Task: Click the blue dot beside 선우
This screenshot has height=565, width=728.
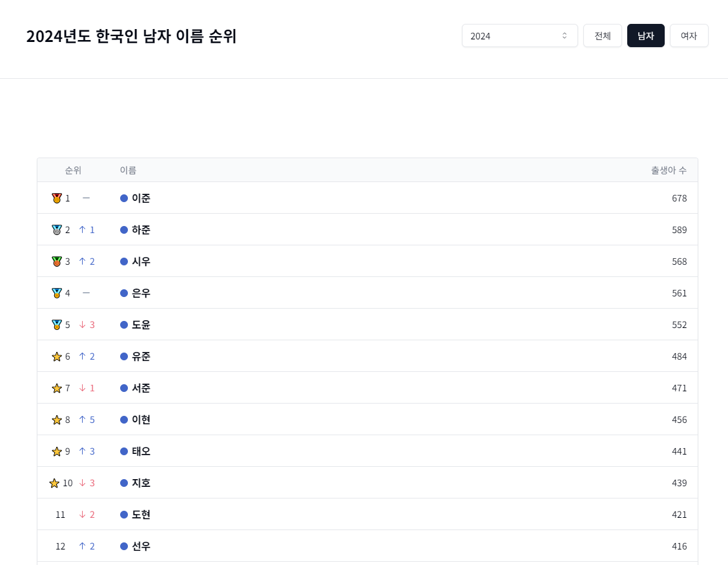Action: 124,546
